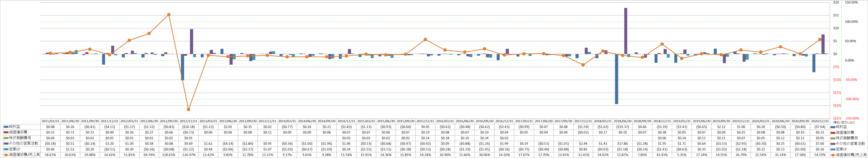Select the 2015/12/31 date column header
The width and height of the screenshot is (868, 158).
click(425, 121)
